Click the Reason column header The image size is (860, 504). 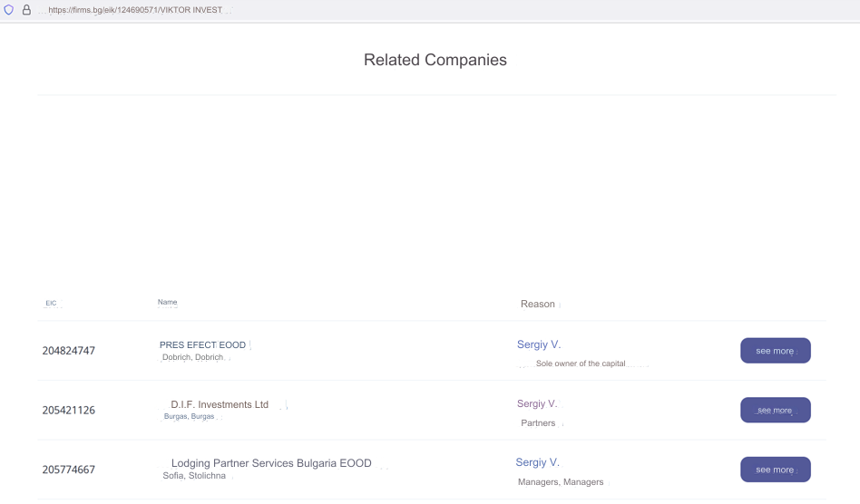pyautogui.click(x=537, y=304)
